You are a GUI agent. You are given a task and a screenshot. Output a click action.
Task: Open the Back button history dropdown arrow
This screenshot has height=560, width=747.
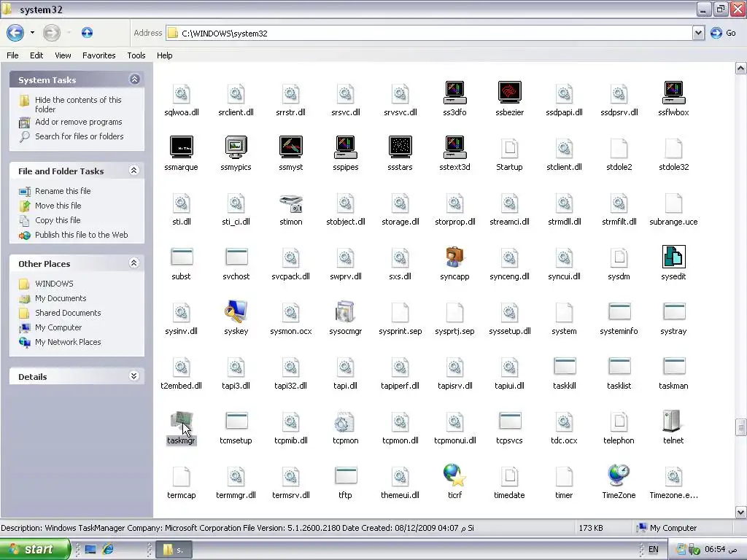[32, 33]
